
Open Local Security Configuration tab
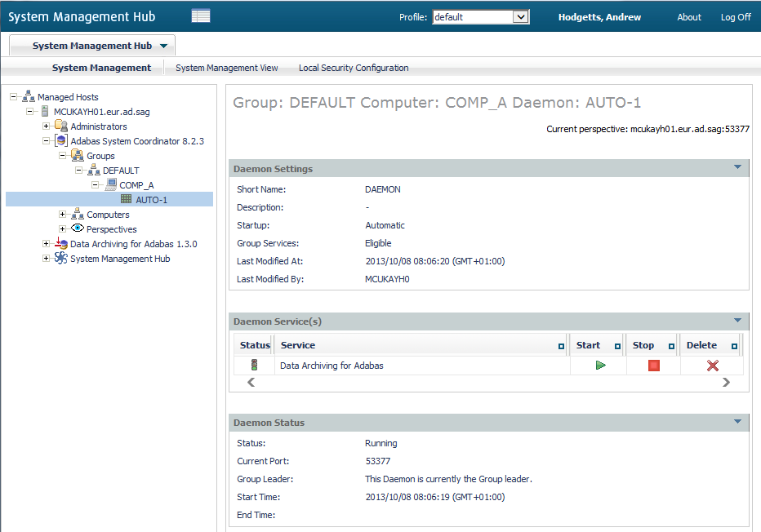click(x=353, y=68)
